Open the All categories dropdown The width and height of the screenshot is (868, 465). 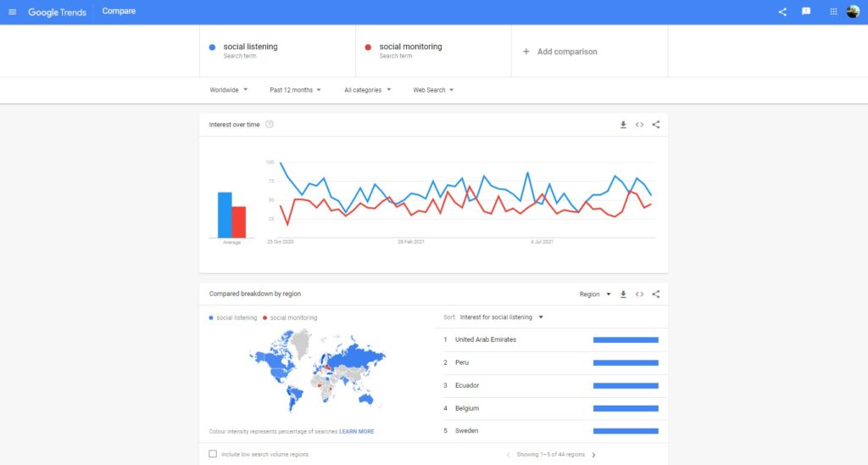pos(367,90)
